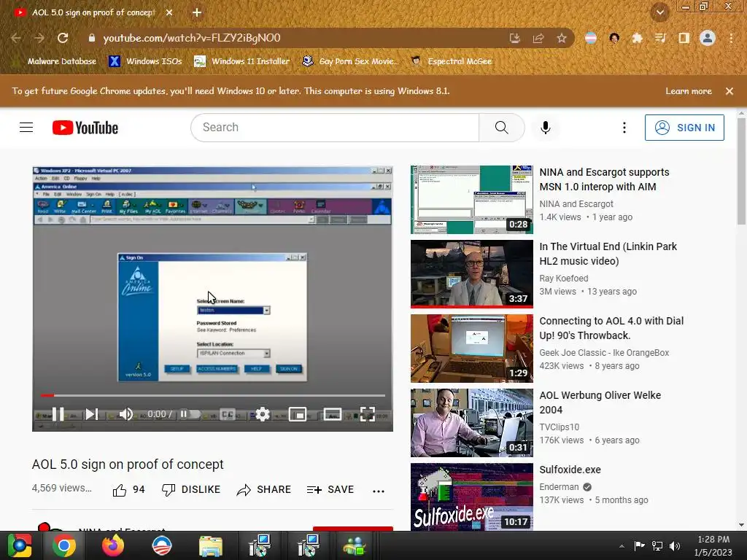Open Firefox from the taskbar
This screenshot has height=560, width=747.
pyautogui.click(x=113, y=545)
